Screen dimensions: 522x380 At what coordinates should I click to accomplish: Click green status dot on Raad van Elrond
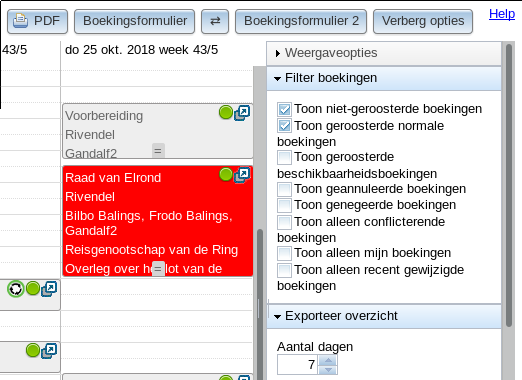click(226, 174)
